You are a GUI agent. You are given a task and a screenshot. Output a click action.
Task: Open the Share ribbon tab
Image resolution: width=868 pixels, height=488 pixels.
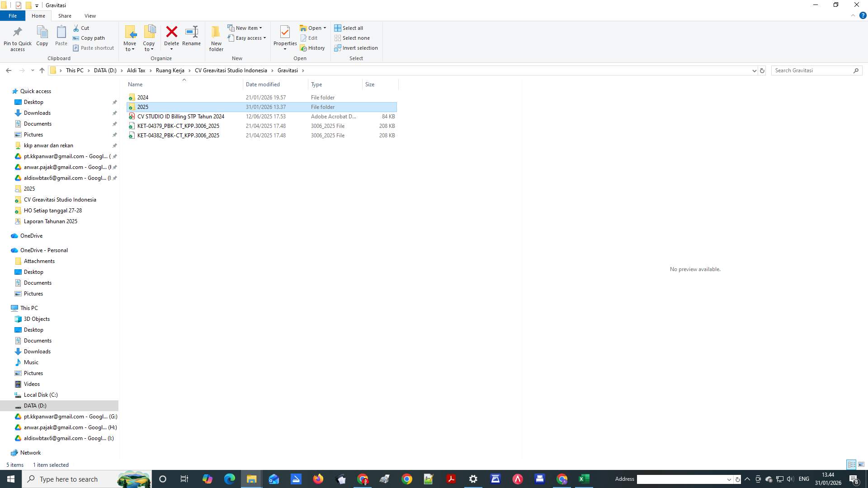click(65, 15)
